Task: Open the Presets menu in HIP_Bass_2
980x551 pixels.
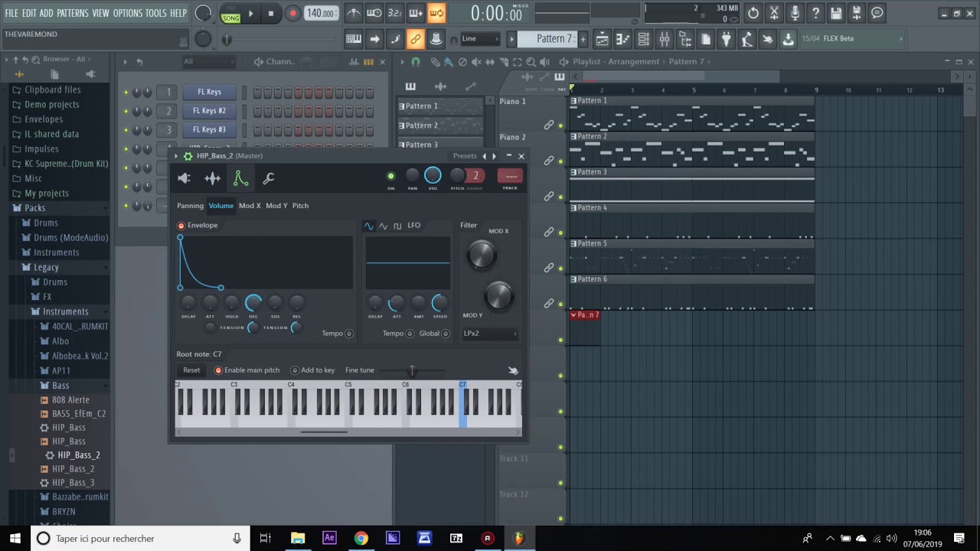Action: 465,156
